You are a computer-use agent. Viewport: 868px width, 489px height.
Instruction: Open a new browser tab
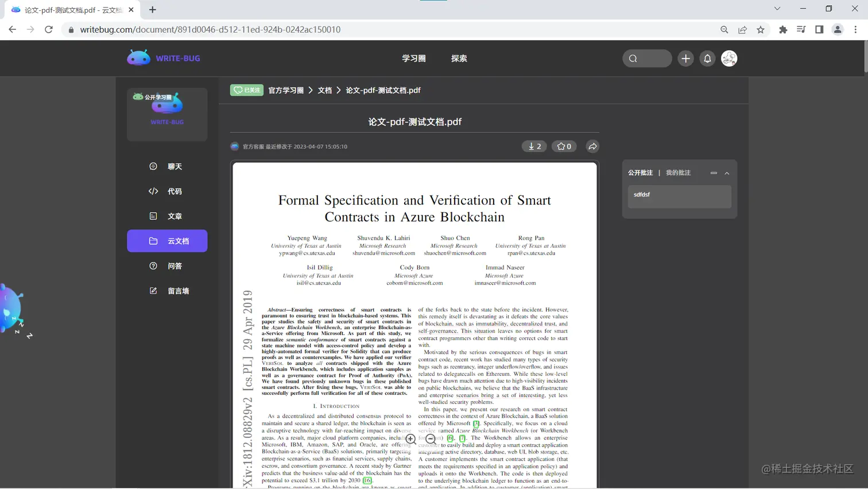coord(153,10)
